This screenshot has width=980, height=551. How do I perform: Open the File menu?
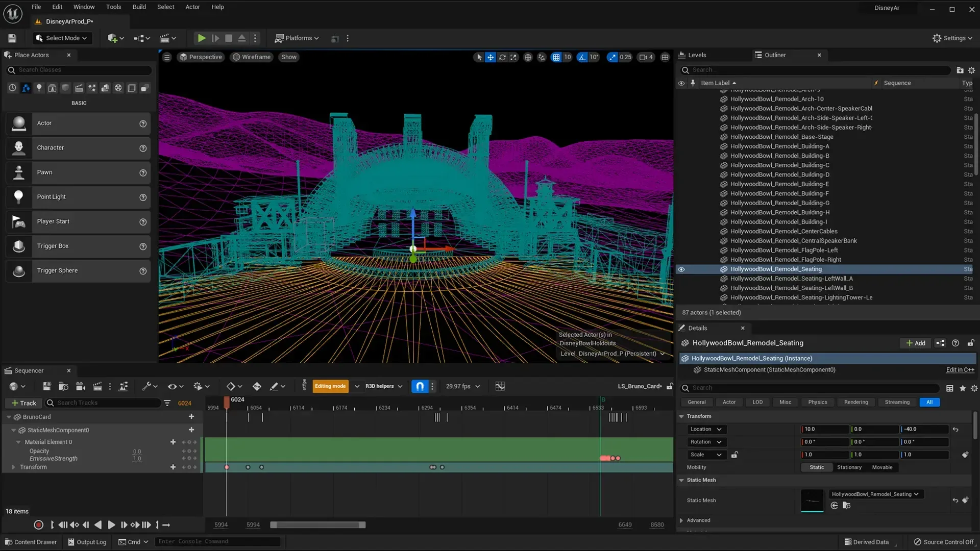(36, 7)
